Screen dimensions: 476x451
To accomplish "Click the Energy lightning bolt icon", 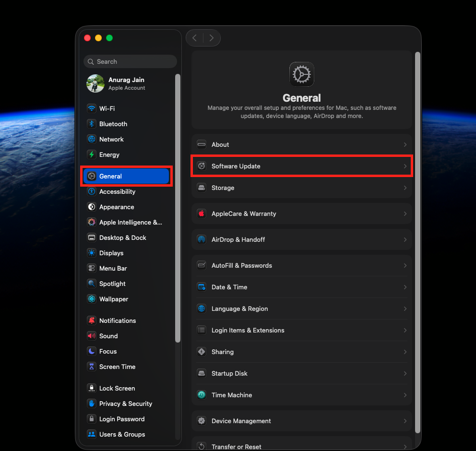I will click(91, 154).
